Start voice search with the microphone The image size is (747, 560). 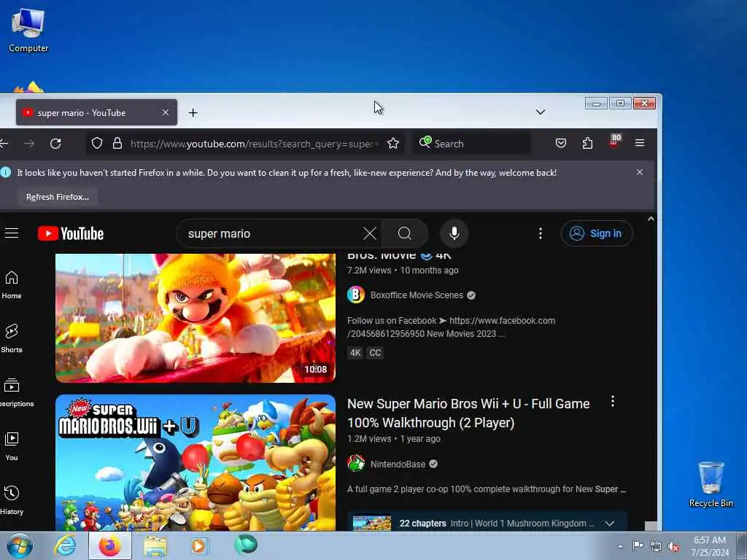454,233
